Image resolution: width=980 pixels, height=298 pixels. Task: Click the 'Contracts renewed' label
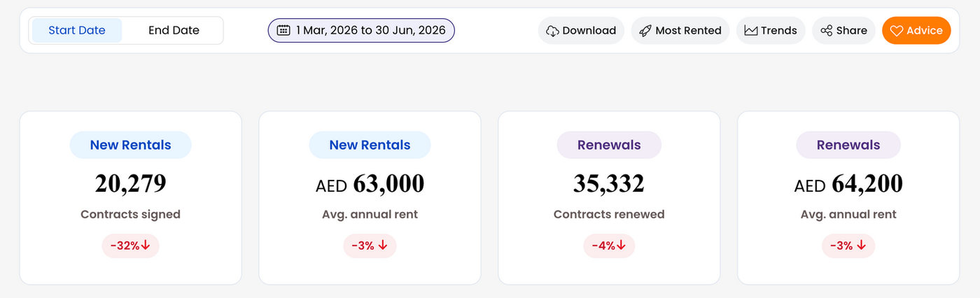(x=609, y=215)
